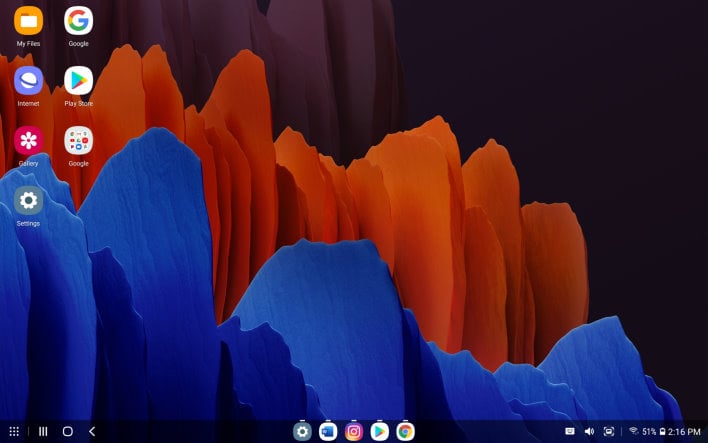Switch to Outlook in the taskbar
This screenshot has height=443, width=708.
coord(328,431)
